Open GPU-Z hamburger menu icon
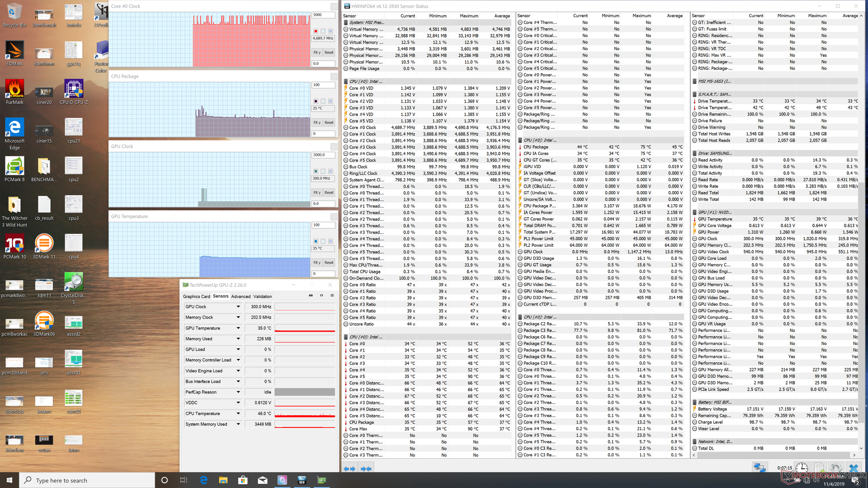 pyautogui.click(x=332, y=296)
